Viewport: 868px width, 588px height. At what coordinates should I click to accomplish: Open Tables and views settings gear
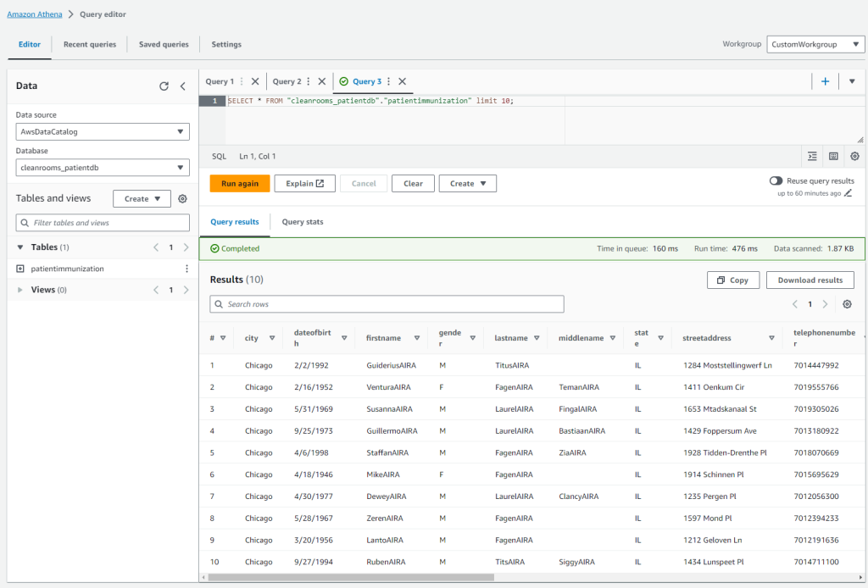point(182,198)
